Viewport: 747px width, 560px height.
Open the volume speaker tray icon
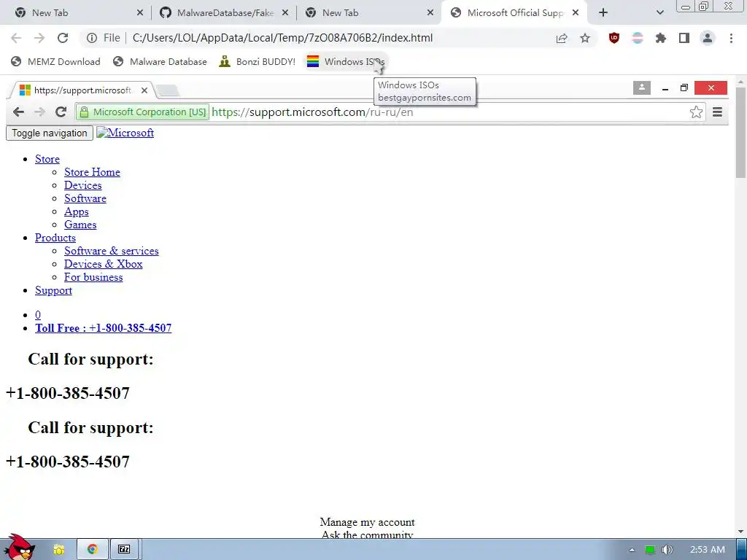coord(667,550)
